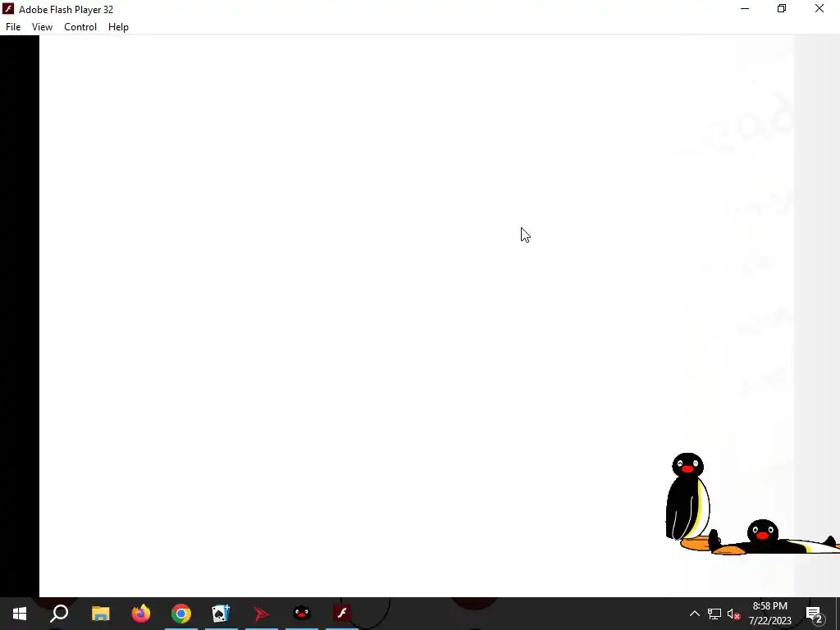Open the Solitaire cards app in taskbar

tap(221, 614)
